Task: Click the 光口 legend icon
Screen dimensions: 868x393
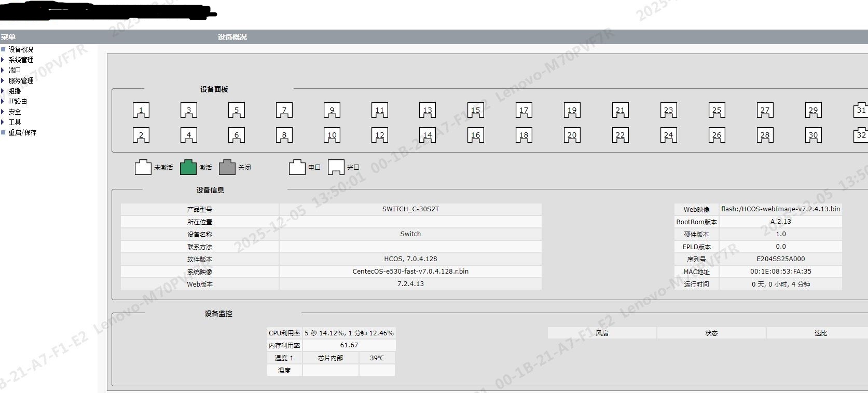Action: [x=336, y=167]
